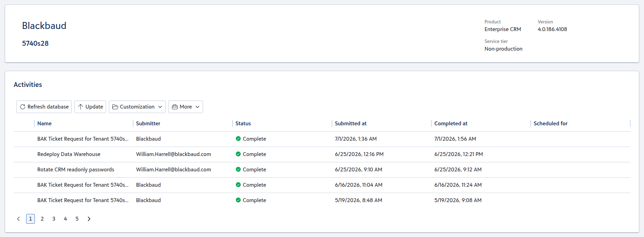Click the Non-production service tier value
The image size is (644, 237).
pos(503,49)
